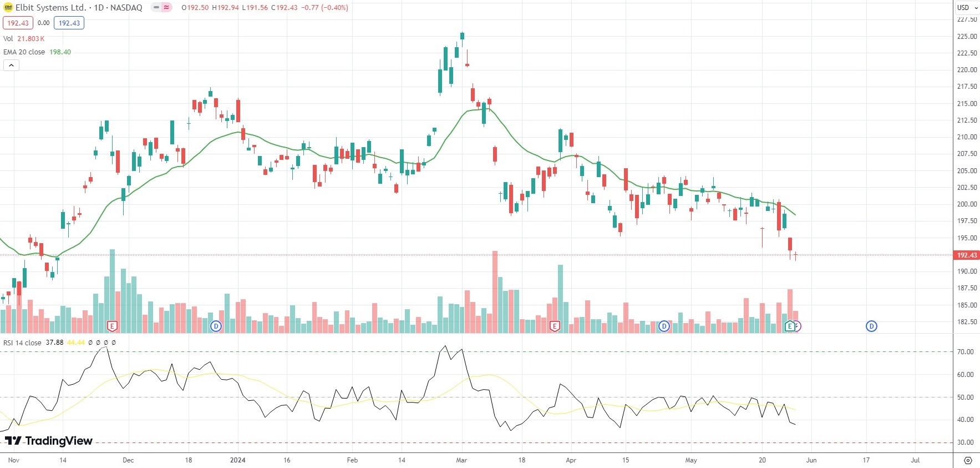The width and height of the screenshot is (980, 468).
Task: Collapse the indicator legend with chevron
Action: [x=11, y=66]
